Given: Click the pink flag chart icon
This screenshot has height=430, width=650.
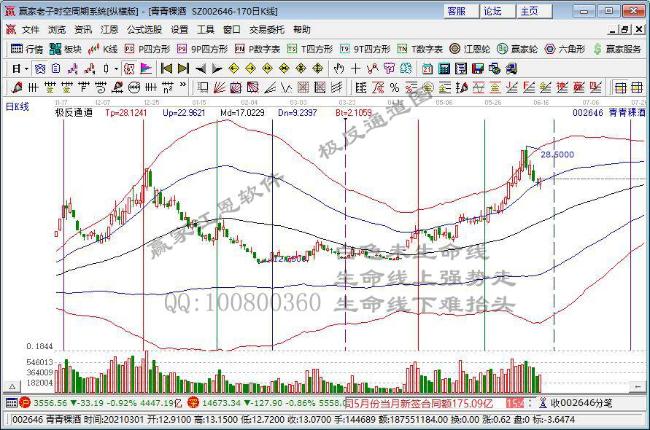Looking at the screenshot, I should [x=146, y=68].
